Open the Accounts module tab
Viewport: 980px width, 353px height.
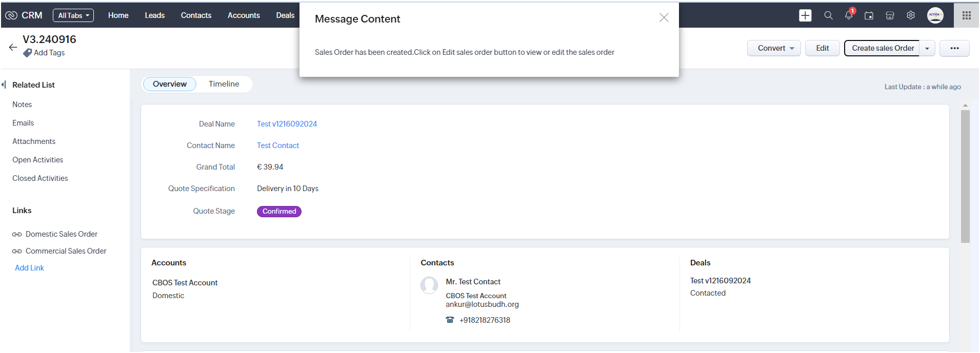point(244,15)
